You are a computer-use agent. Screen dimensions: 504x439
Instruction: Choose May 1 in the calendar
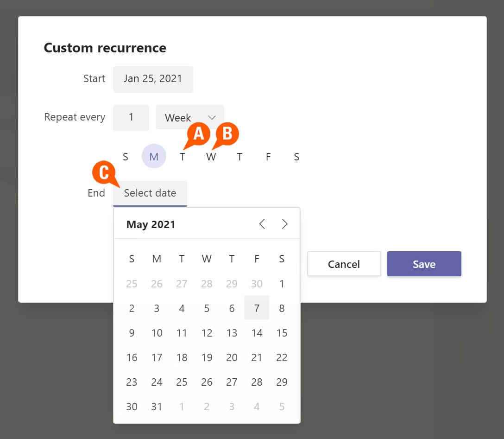pos(282,284)
